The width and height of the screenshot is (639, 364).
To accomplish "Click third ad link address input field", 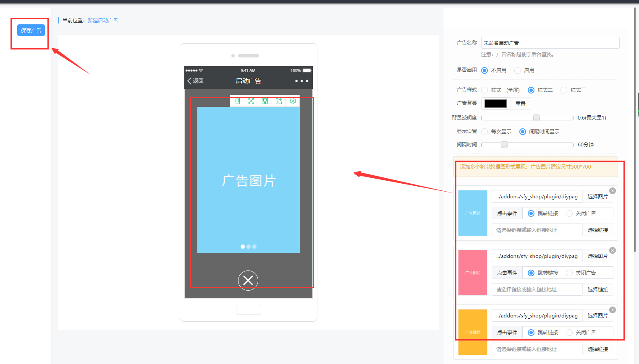I will click(537, 349).
